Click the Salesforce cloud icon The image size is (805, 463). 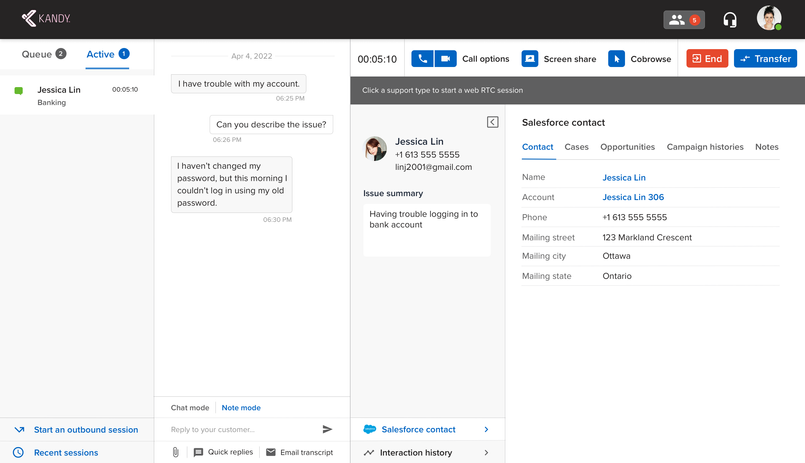[x=370, y=429]
